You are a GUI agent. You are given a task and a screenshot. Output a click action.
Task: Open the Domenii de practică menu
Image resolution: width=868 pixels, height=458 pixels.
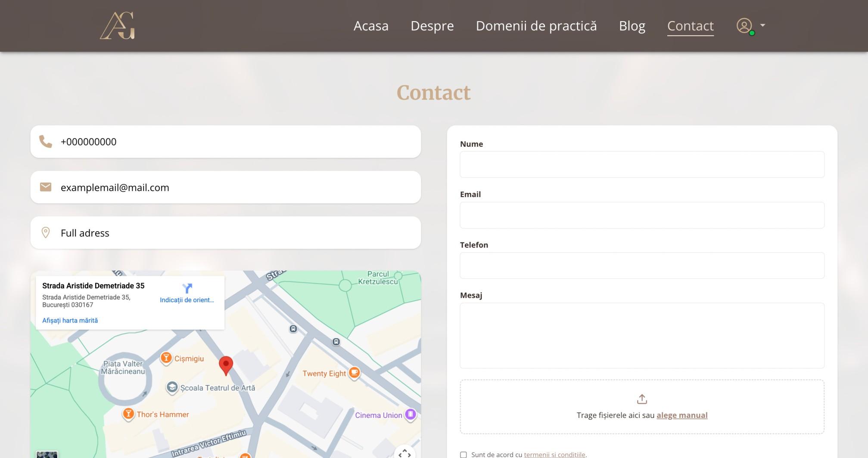click(536, 26)
